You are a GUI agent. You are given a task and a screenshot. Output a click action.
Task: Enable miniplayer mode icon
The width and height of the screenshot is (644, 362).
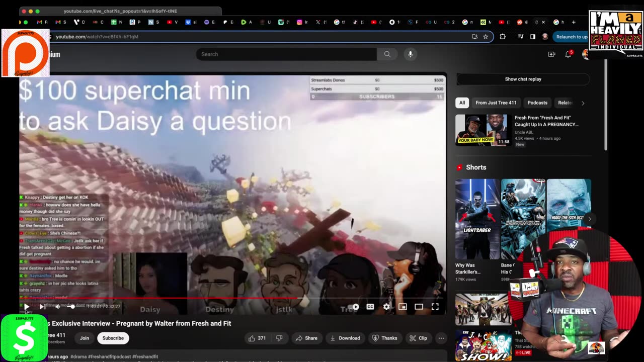(403, 307)
